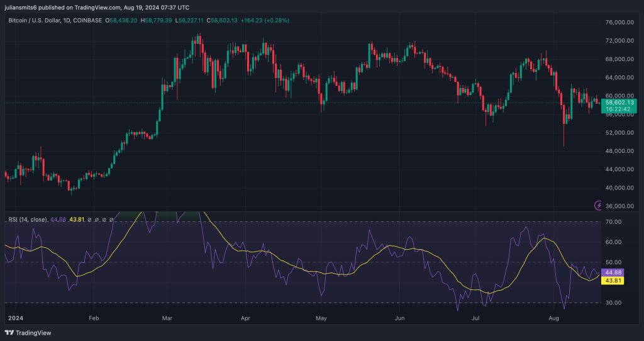
Task: Click the yellow 43.81 RSI axis tag
Action: coord(613,281)
